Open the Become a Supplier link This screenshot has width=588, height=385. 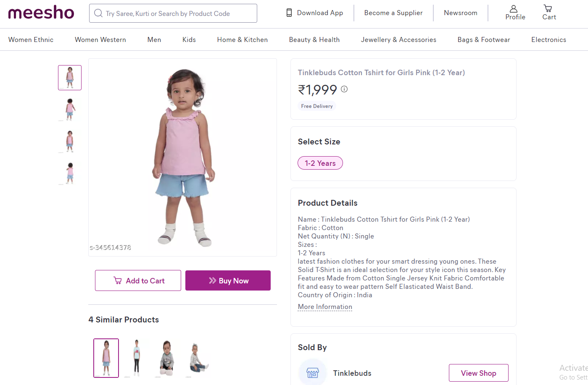click(393, 13)
